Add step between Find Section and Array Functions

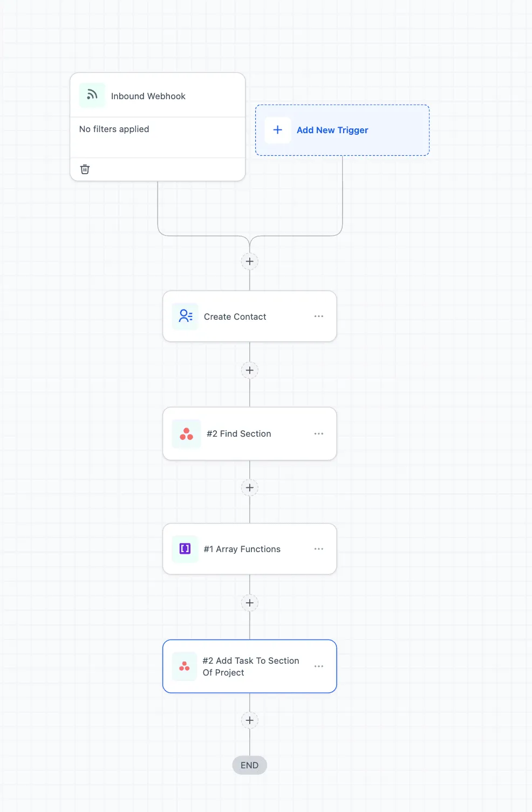pyautogui.click(x=250, y=488)
